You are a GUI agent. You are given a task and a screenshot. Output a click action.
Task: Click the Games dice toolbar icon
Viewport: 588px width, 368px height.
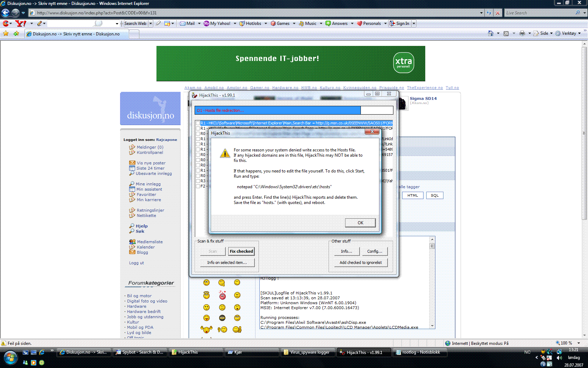tap(273, 23)
